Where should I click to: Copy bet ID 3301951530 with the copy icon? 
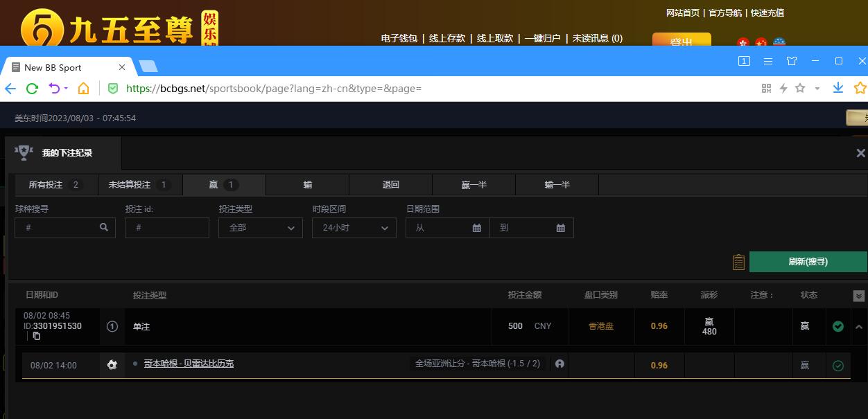pos(37,336)
